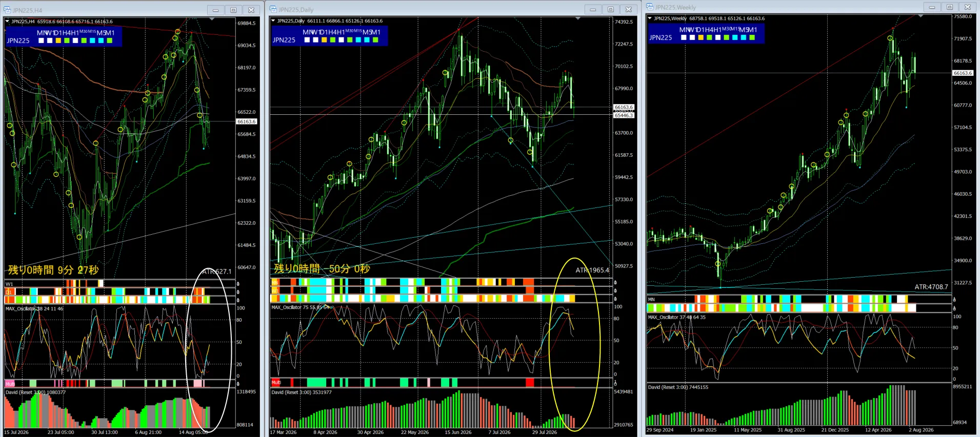Close the JPN225,H4 chart window
The width and height of the screenshot is (980, 437).
tap(251, 10)
